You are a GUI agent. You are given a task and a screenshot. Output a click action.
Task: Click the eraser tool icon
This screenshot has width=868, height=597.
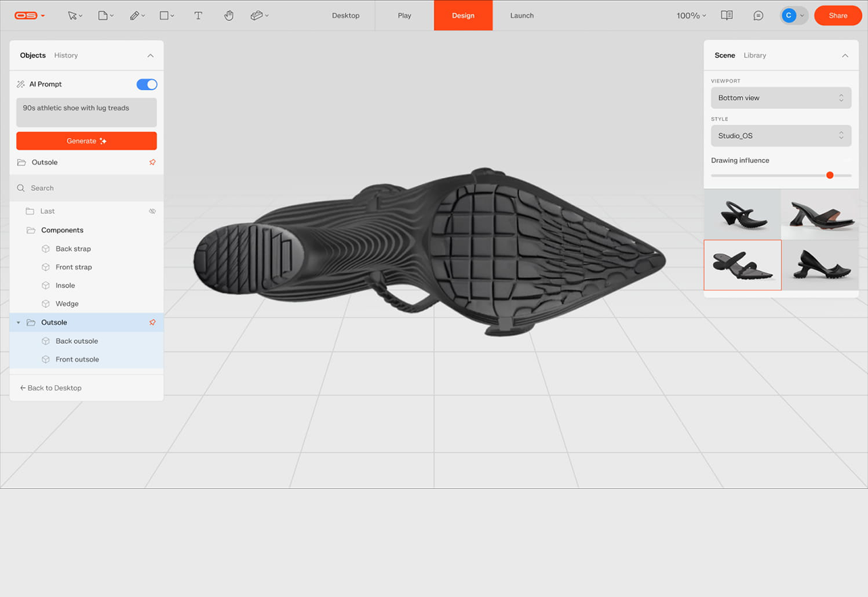coord(256,16)
